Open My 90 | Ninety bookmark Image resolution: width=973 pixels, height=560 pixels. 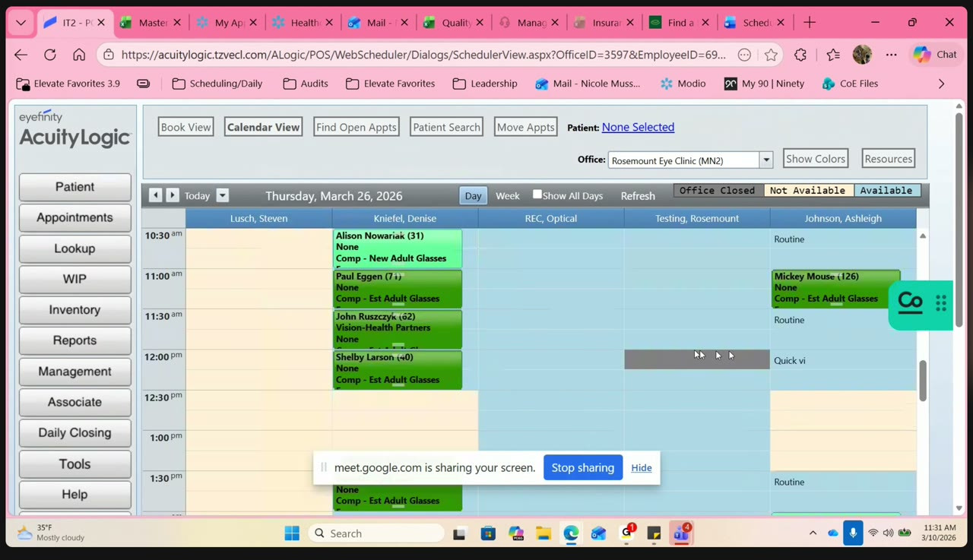point(764,84)
